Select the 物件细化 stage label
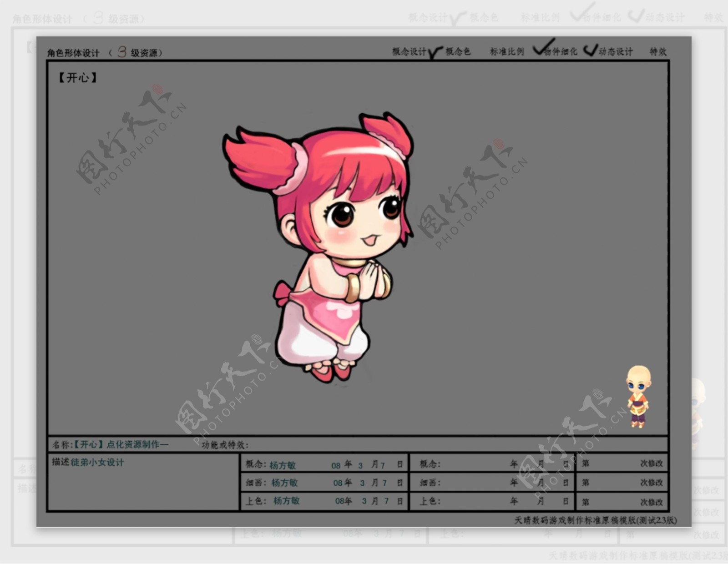Screen dimensions: 728x564 562,52
